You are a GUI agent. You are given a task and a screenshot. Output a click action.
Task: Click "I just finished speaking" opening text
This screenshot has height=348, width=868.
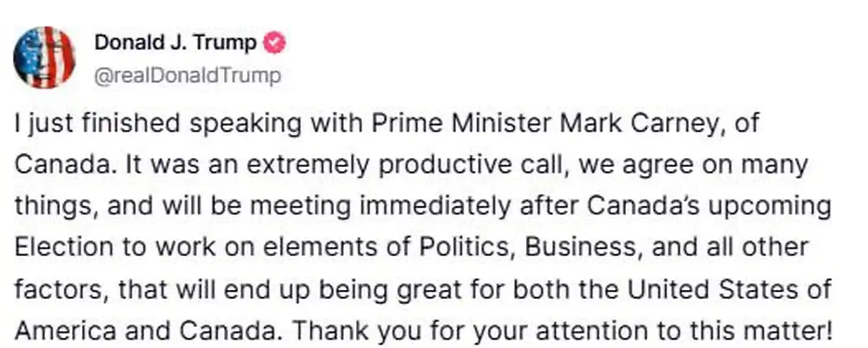pyautogui.click(x=99, y=124)
